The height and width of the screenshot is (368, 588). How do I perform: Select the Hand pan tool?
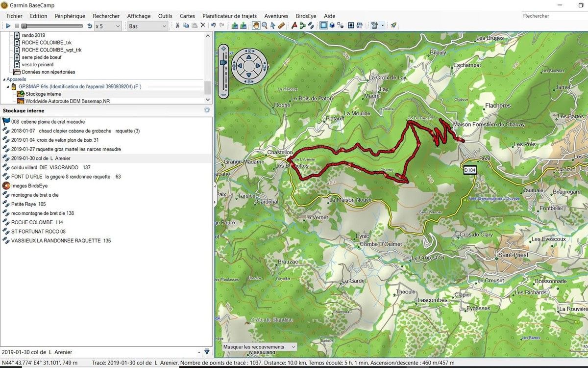click(x=256, y=26)
